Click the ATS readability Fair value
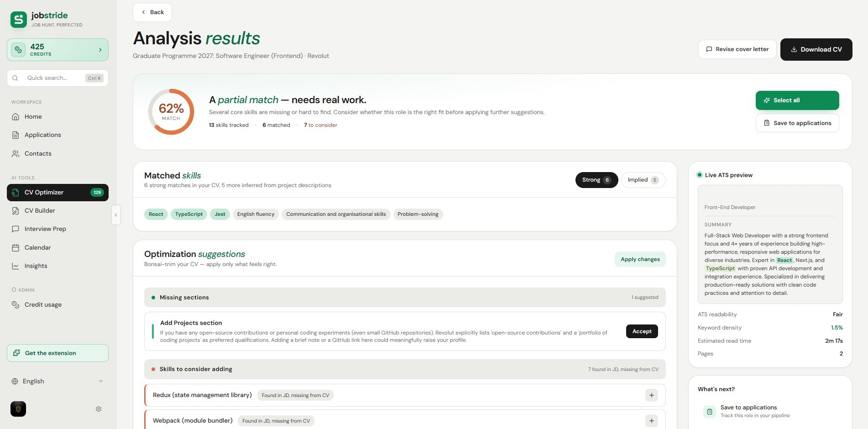Screen dimensions: 868x429 click(x=838, y=314)
